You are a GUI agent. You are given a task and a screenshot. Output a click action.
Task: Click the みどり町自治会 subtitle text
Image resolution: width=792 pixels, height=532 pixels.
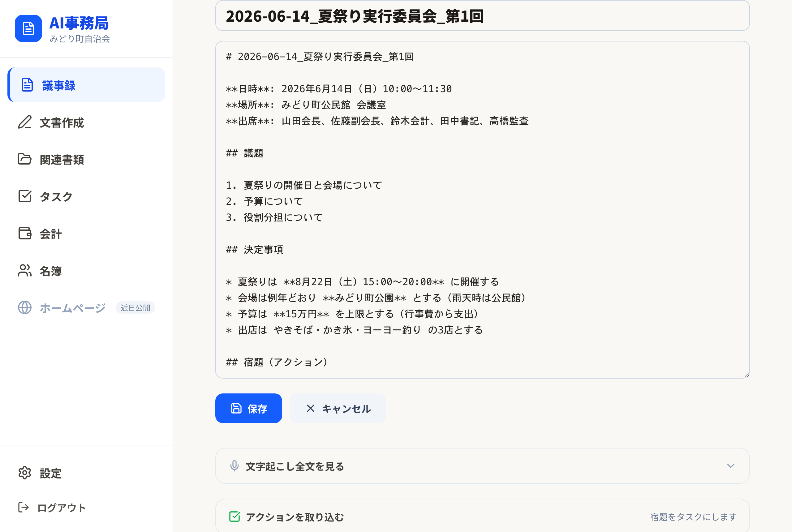coord(80,39)
